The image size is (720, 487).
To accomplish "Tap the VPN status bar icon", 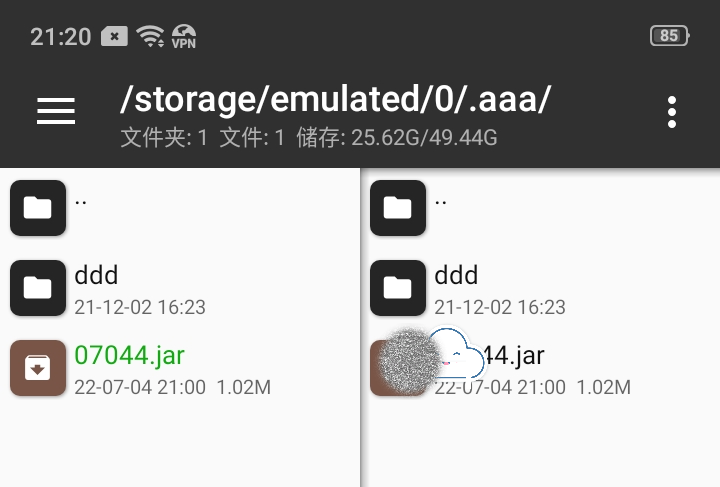I will tap(184, 36).
